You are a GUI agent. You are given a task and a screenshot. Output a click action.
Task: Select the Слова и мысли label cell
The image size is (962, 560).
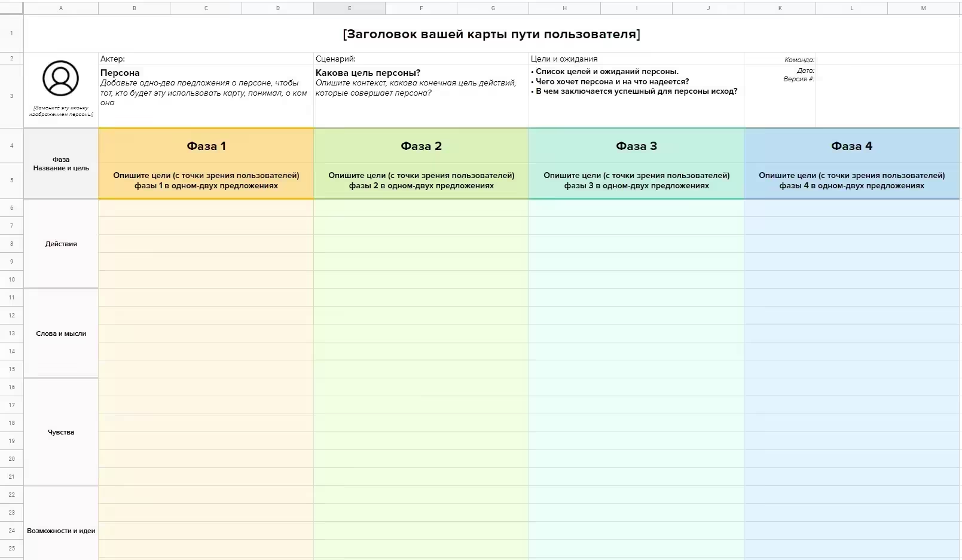tap(61, 333)
